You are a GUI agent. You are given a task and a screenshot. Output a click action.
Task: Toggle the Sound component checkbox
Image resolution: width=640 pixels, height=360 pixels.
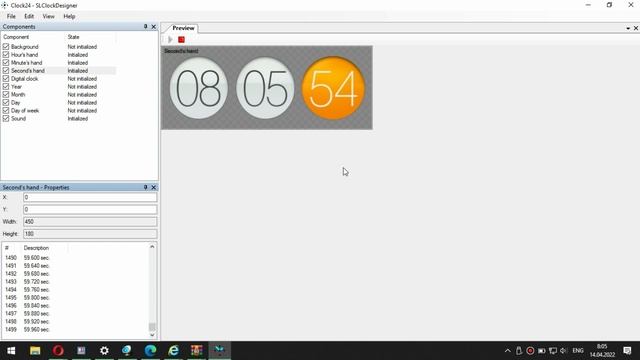coord(6,119)
